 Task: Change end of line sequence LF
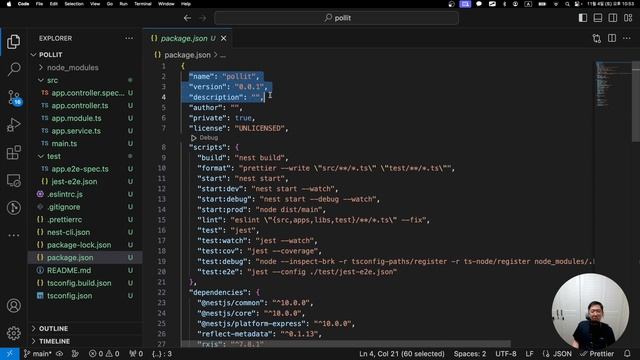529,354
